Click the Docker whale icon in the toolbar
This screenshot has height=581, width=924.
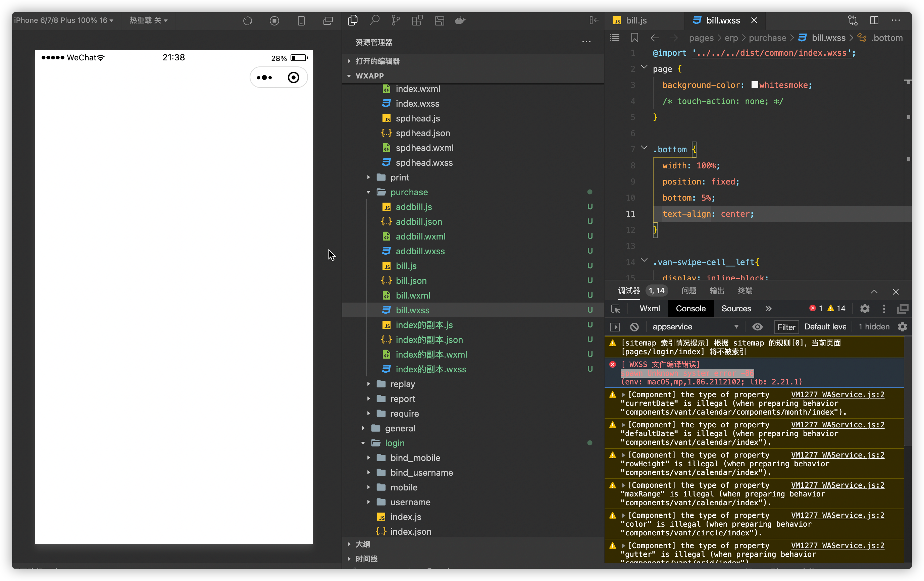(460, 20)
